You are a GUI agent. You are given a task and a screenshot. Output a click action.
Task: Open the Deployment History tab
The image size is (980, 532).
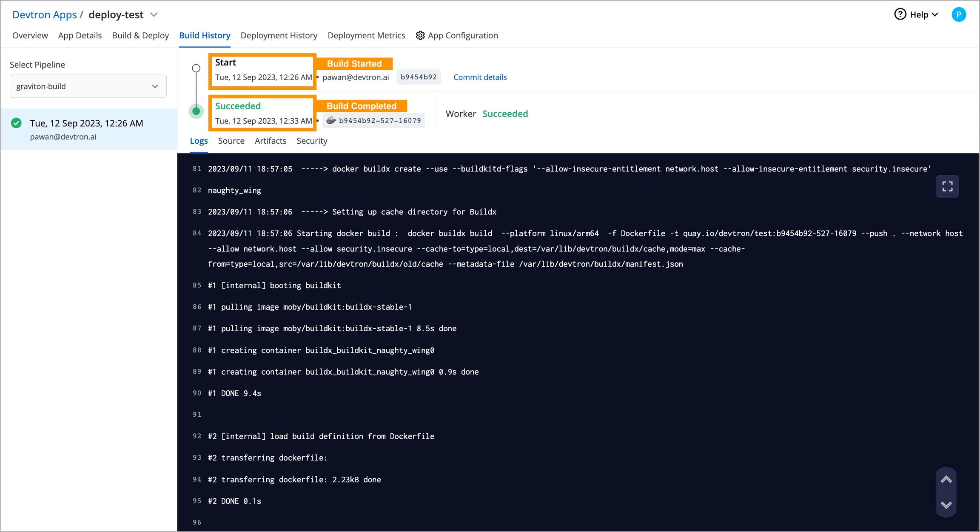279,35
